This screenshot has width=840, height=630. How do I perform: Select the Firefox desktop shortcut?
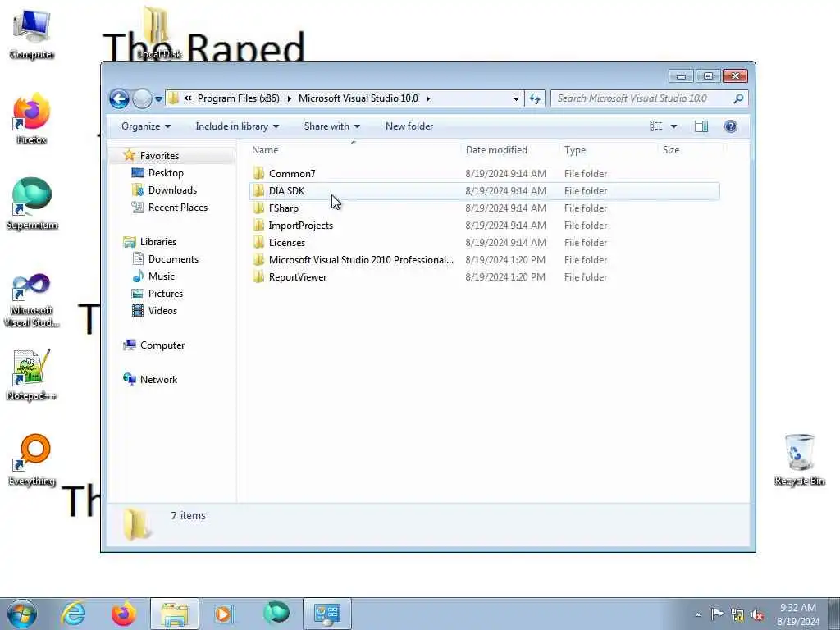tap(32, 119)
